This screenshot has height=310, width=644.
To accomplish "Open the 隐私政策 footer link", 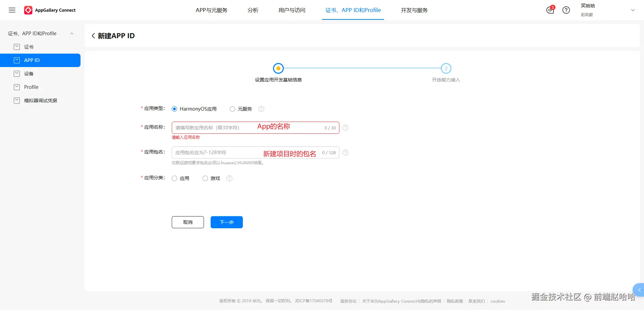I will click(x=455, y=301).
